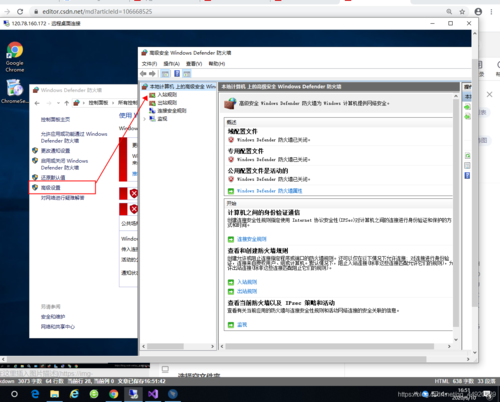Open 文件(F) menu
Image resolution: width=500 pixels, height=402 pixels.
[149, 64]
